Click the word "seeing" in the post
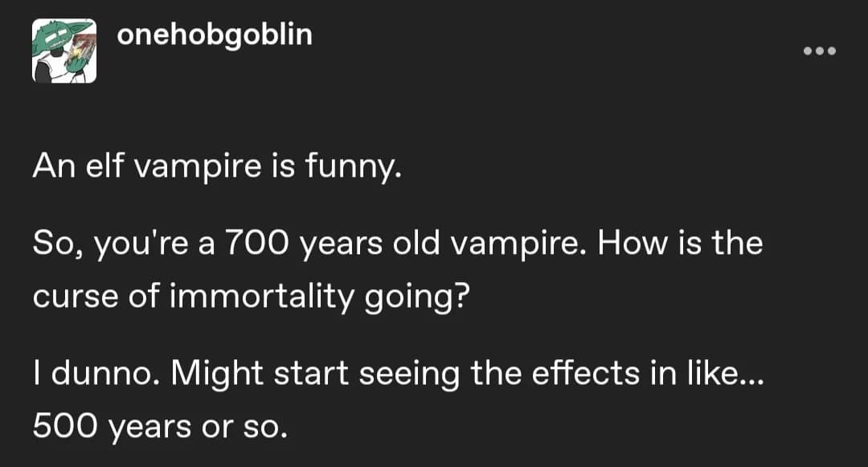Image resolution: width=868 pixels, height=467 pixels. click(x=399, y=375)
